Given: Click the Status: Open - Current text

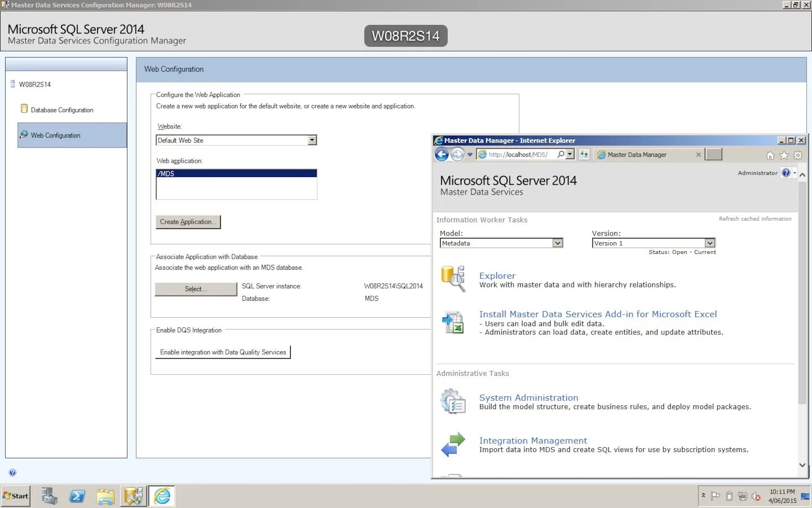Looking at the screenshot, I should coord(682,252).
